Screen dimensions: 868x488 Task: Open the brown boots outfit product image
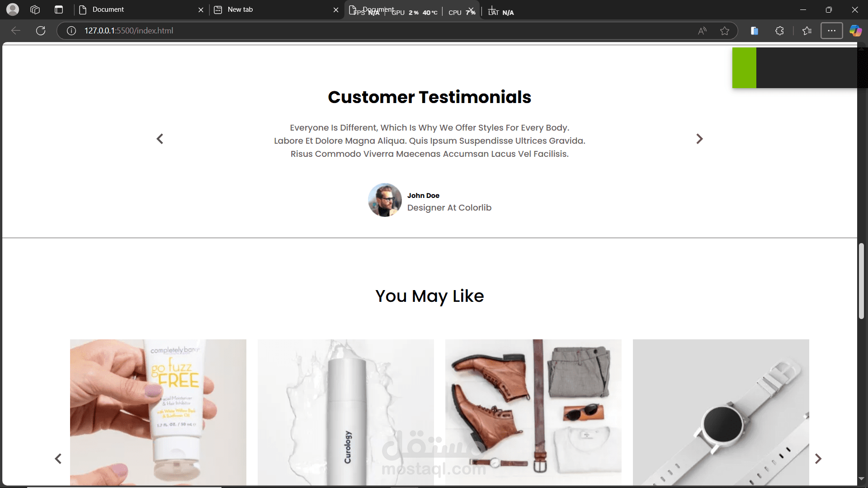pyautogui.click(x=533, y=412)
